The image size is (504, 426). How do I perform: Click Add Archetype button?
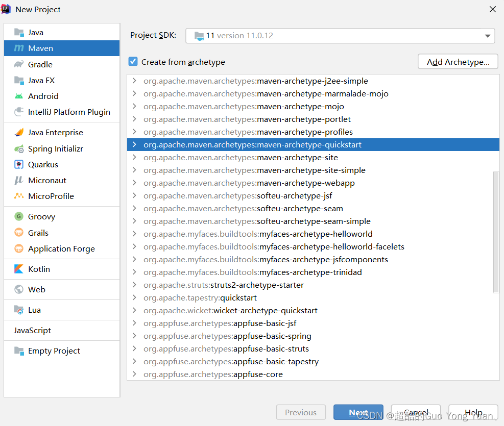(458, 62)
